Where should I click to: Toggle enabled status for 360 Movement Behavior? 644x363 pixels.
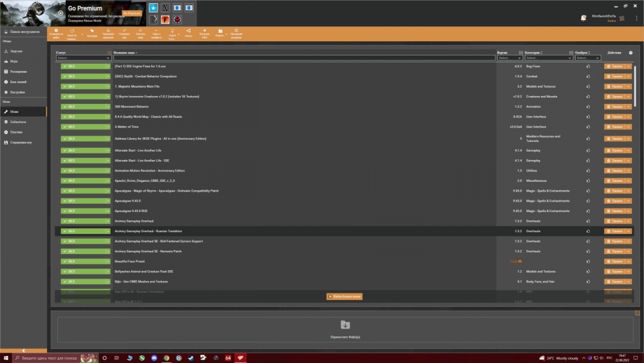[x=83, y=106]
